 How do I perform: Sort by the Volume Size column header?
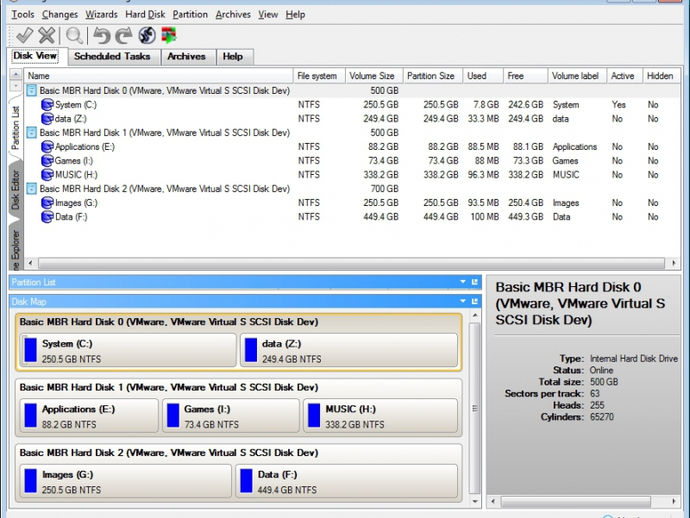[x=374, y=76]
